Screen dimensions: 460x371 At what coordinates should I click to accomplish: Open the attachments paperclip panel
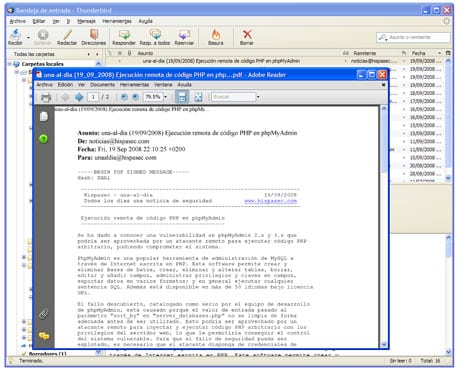click(x=44, y=314)
